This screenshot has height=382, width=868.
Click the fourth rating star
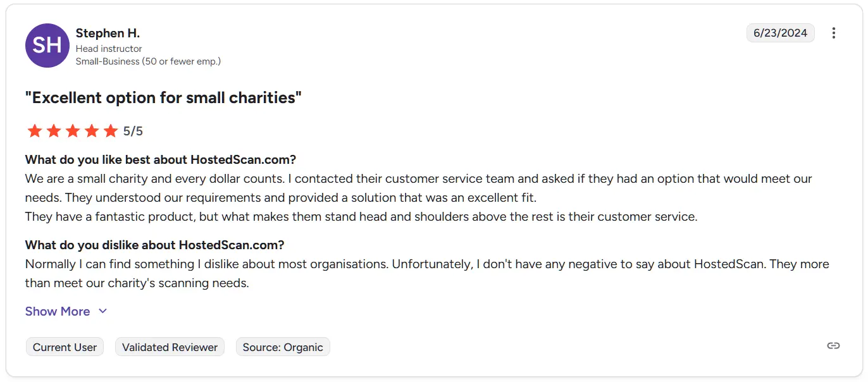[x=92, y=131]
